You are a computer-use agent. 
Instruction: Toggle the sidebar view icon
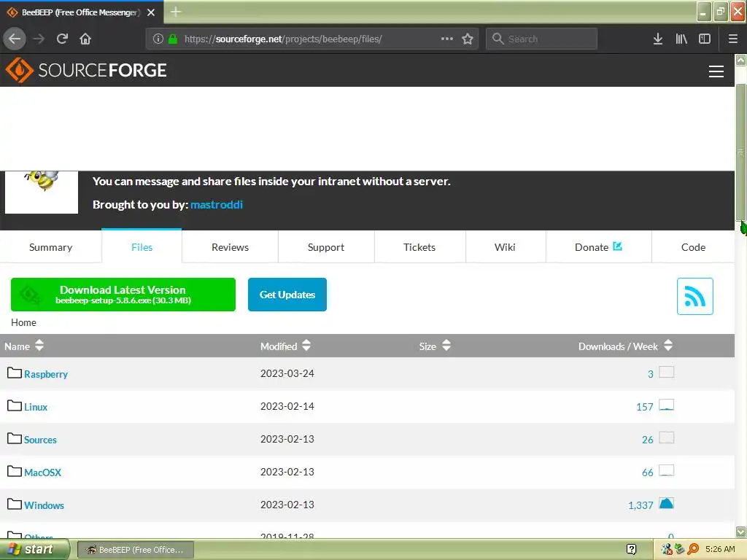point(705,39)
